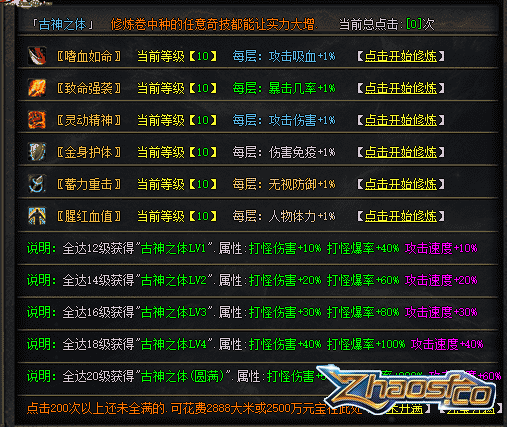
Task: Start training 蓄力重击 via 点击开始修炼
Action: 401,184
